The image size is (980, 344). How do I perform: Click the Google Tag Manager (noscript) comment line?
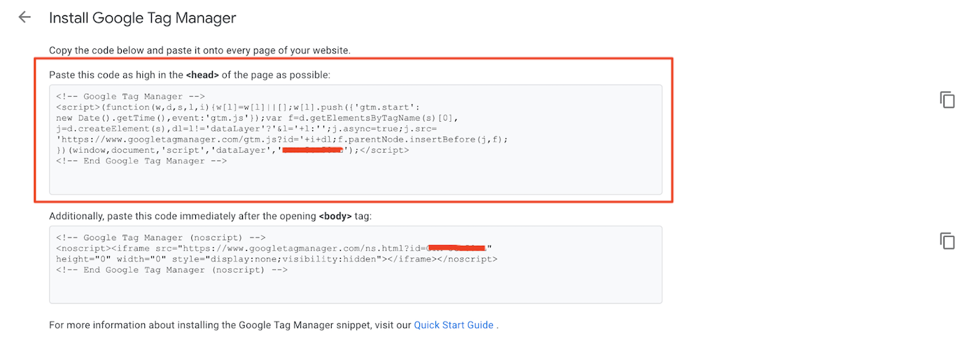(161, 238)
